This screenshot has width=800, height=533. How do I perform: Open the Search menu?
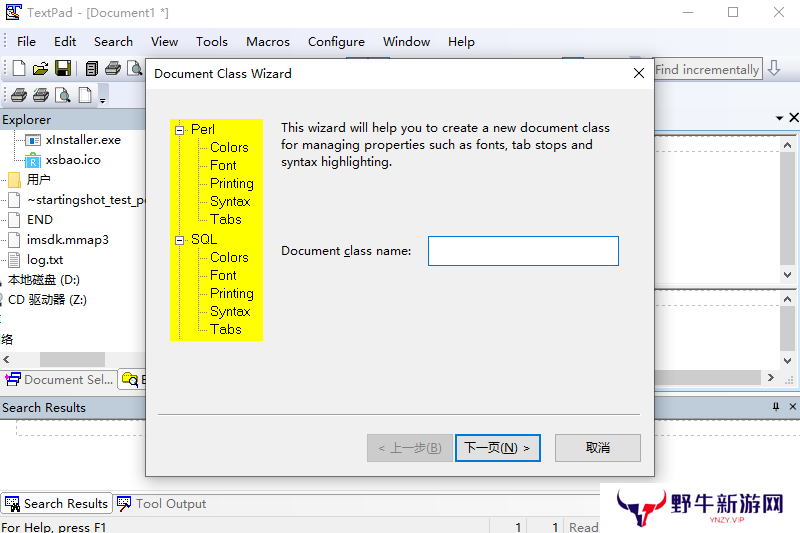coord(113,42)
